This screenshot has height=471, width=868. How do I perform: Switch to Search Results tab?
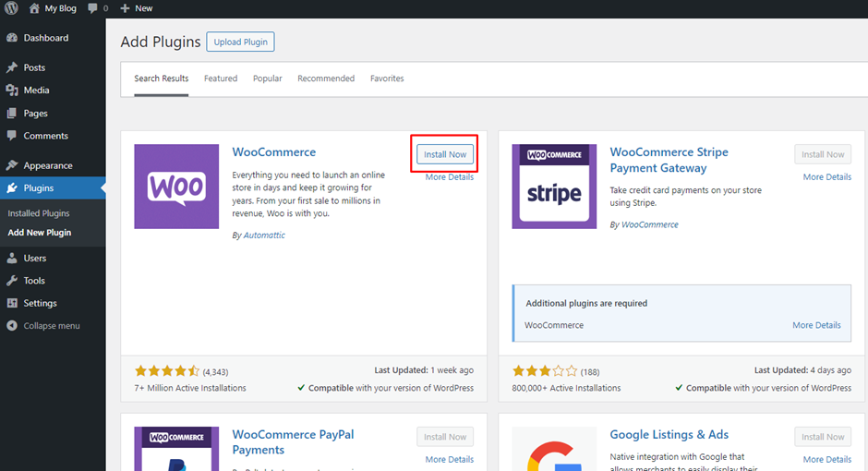161,78
